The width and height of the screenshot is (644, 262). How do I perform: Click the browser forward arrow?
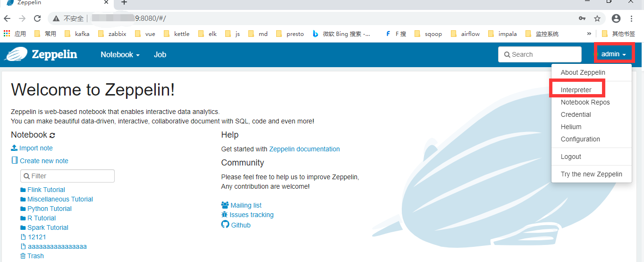[x=22, y=18]
